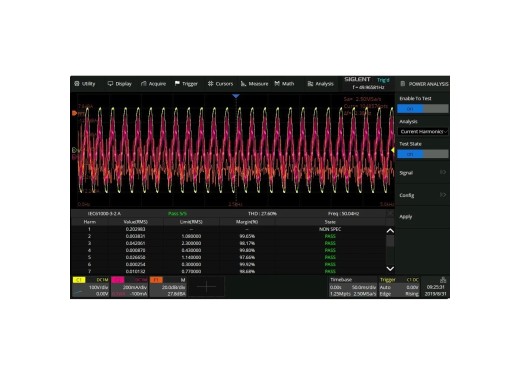The height and width of the screenshot is (380, 520).
Task: Click the Limit(RMS) column header
Action: (191, 222)
